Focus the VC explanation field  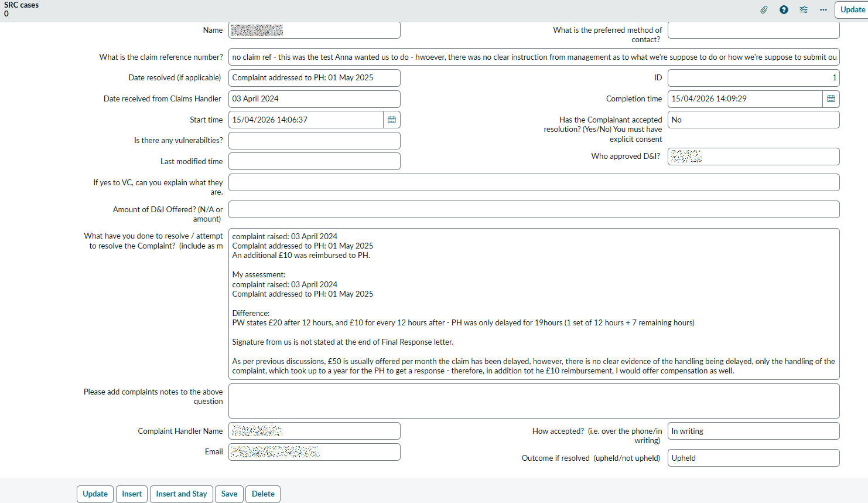pos(534,182)
